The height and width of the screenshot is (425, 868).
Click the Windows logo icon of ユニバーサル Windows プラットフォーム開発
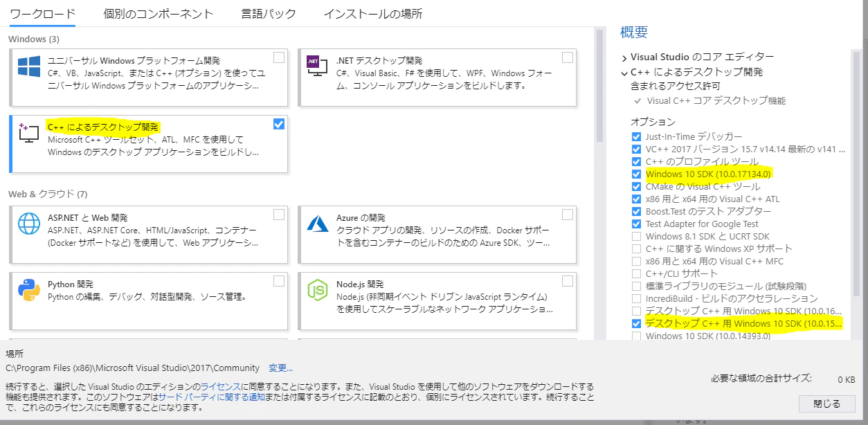29,66
